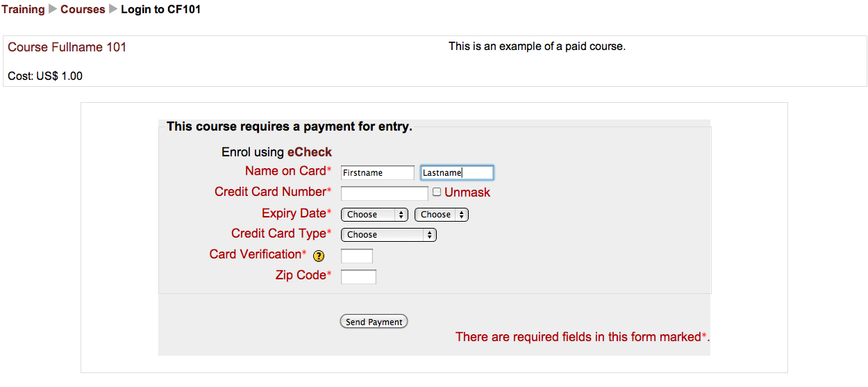Open the Course Fullname 101 link

click(x=67, y=47)
